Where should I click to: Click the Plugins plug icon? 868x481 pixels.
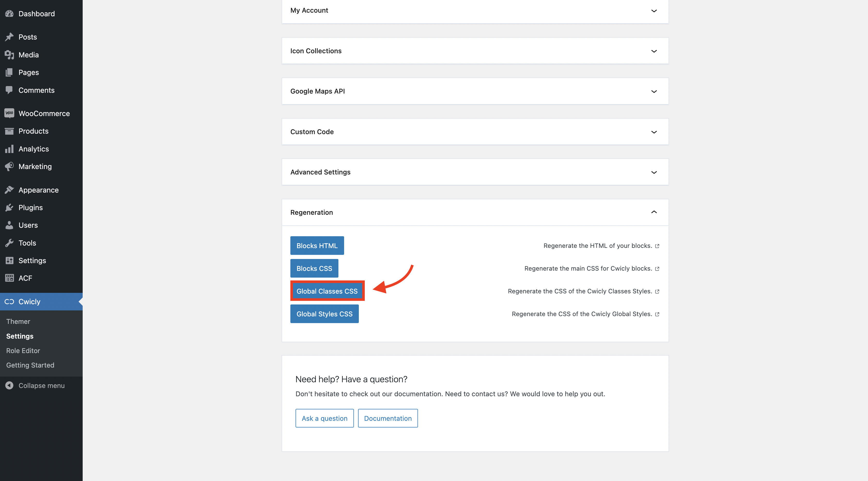[x=10, y=208]
